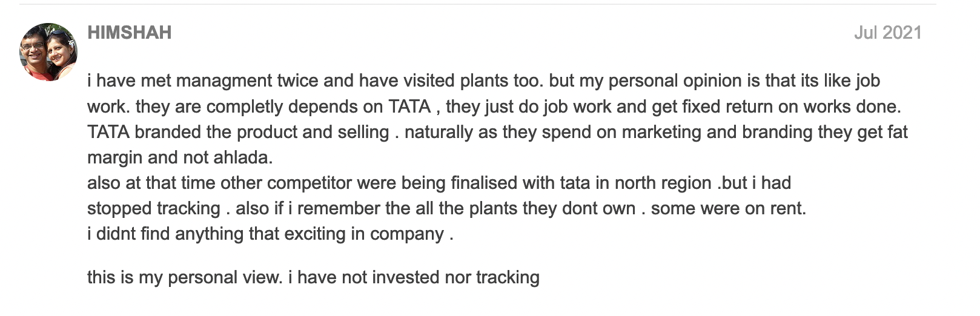
Task: Click the text 'stopped tracking'
Action: (154, 208)
